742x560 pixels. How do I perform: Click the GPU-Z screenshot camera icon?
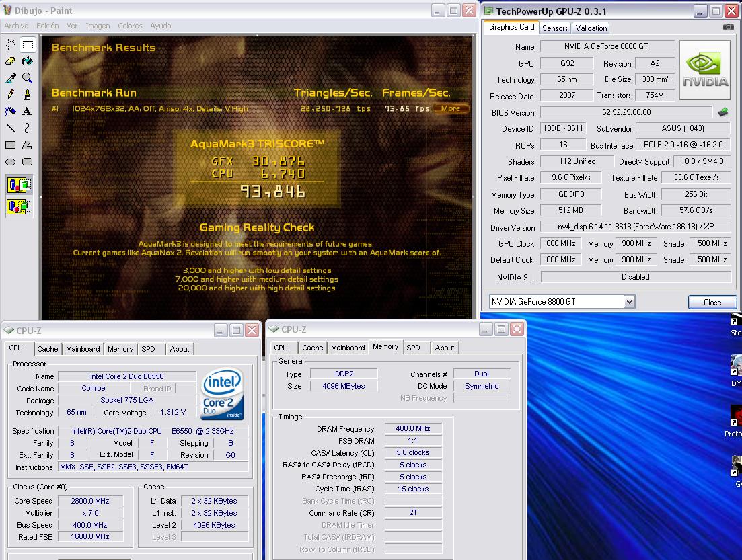729,27
